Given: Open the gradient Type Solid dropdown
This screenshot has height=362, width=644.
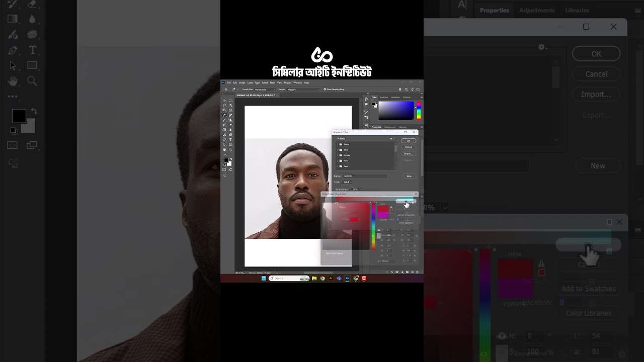Looking at the screenshot, I should tap(347, 182).
